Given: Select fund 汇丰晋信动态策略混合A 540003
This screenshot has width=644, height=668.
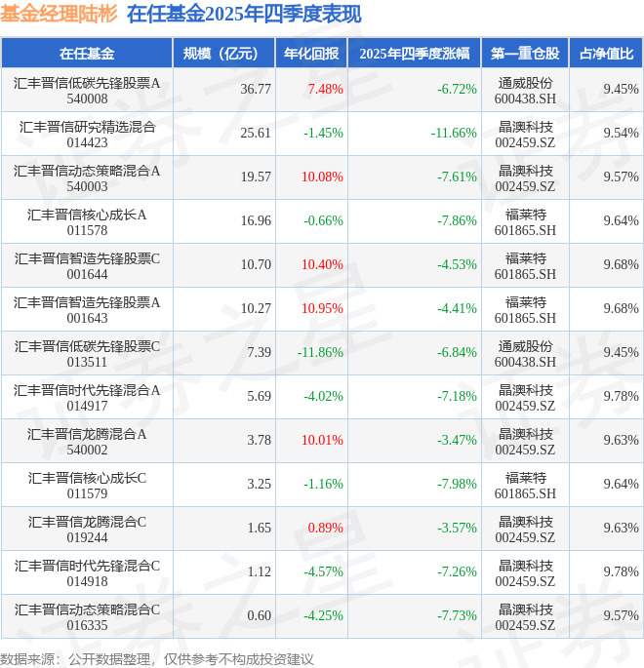Looking at the screenshot, I should pos(87,178).
